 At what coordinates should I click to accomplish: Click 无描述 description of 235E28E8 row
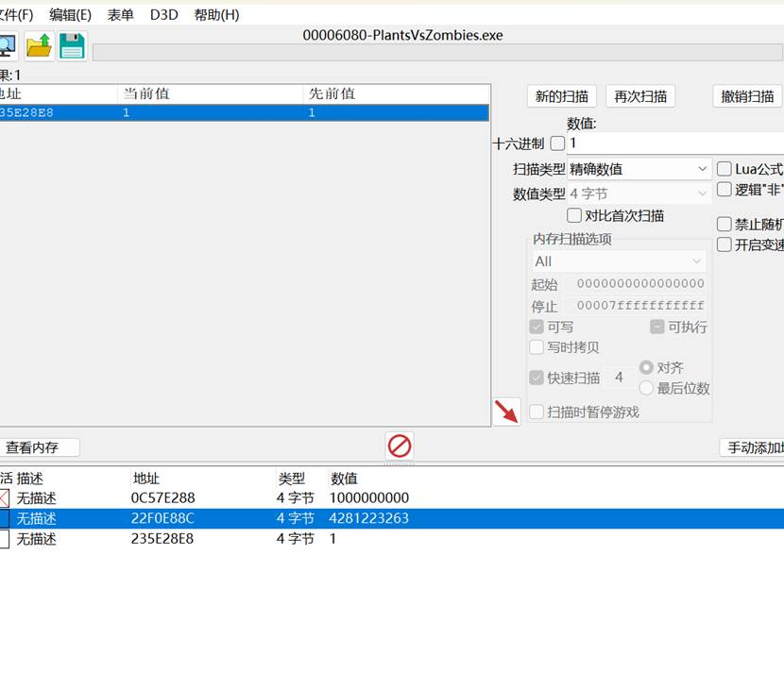[x=37, y=539]
